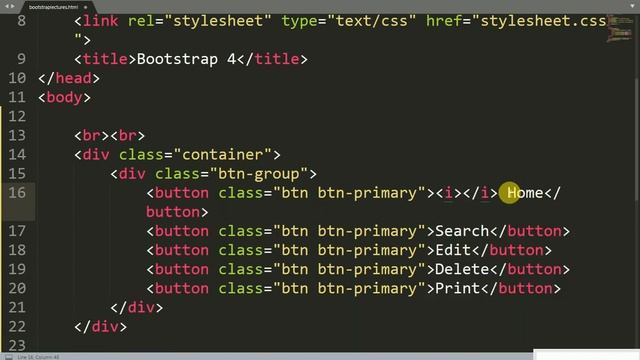Click the "container" class value
This screenshot has width=640, height=360.
pos(223,155)
